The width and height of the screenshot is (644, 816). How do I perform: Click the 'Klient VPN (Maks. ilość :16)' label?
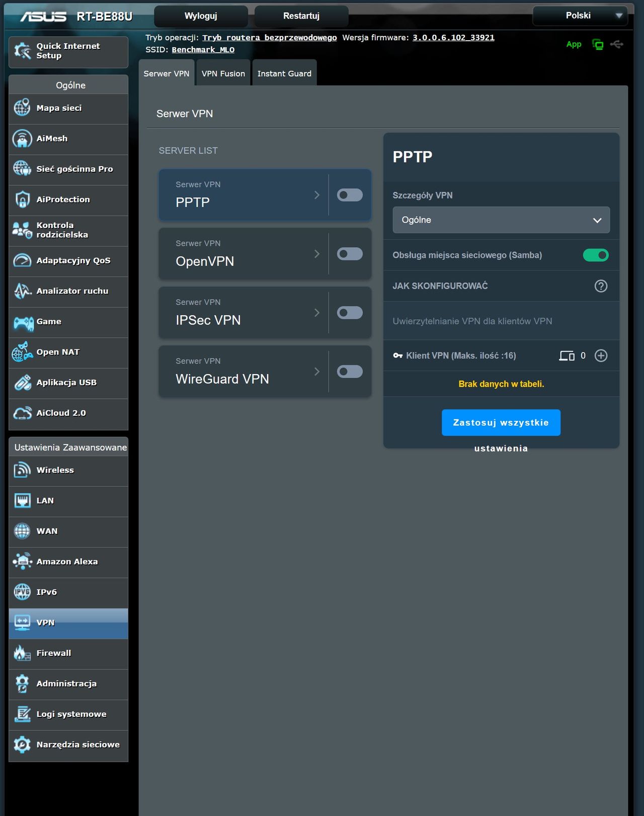pyautogui.click(x=461, y=356)
